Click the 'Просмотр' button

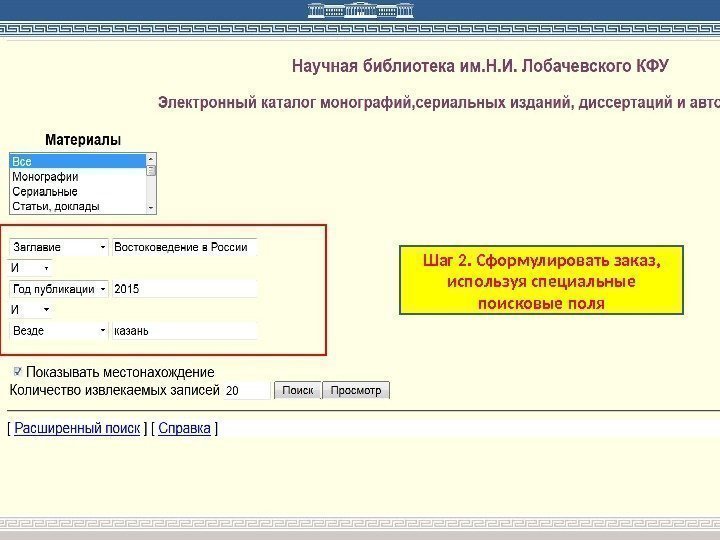[x=356, y=390]
